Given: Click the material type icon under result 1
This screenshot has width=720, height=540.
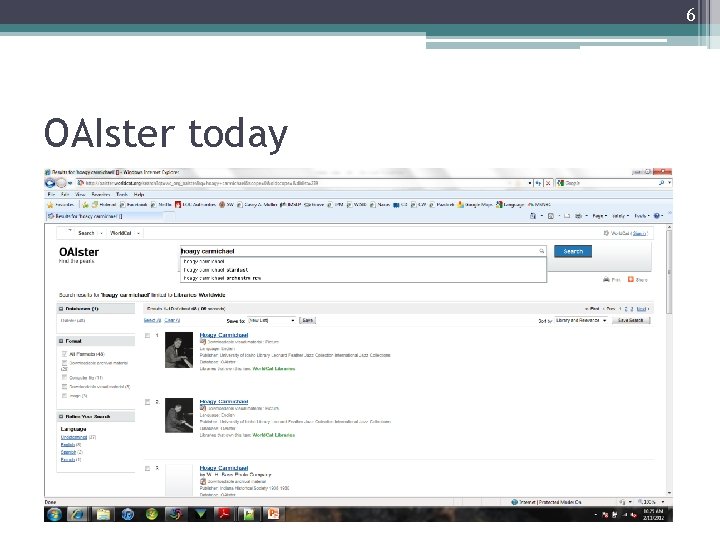Looking at the screenshot, I should (203, 342).
